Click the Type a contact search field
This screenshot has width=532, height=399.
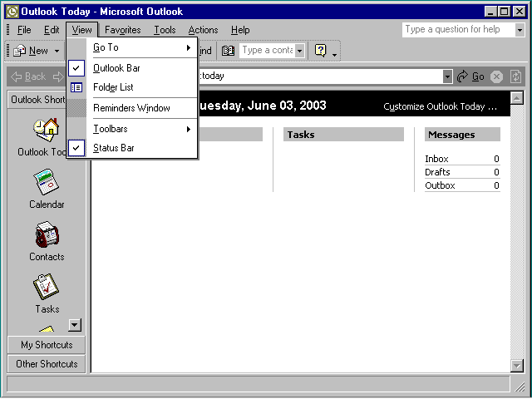(268, 51)
